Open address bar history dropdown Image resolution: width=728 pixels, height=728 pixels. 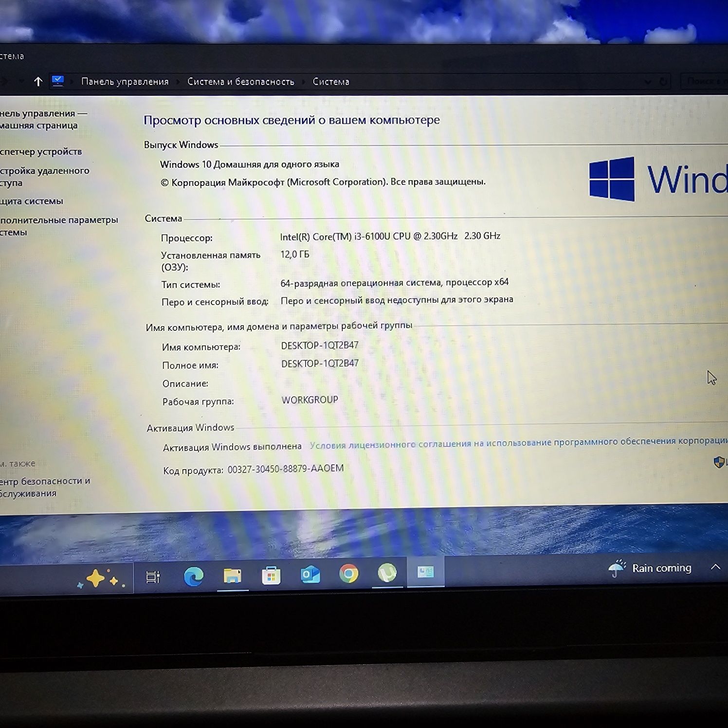coord(648,82)
